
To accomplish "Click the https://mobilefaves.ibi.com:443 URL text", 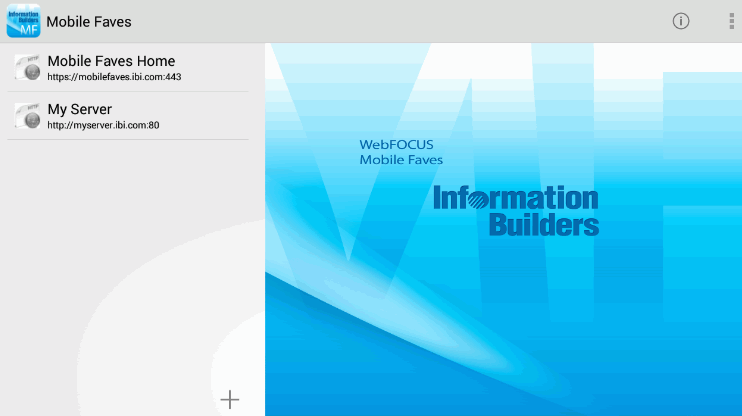I will (x=114, y=77).
